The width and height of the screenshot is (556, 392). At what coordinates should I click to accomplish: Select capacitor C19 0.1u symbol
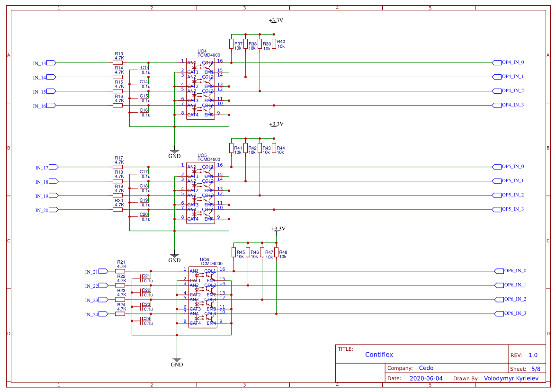click(x=139, y=203)
